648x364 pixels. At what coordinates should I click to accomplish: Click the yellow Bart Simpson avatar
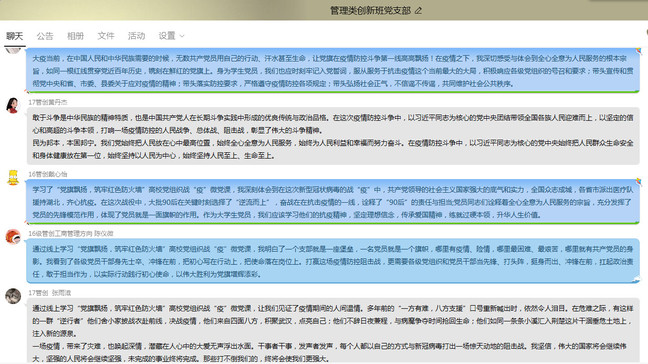pos(13,178)
